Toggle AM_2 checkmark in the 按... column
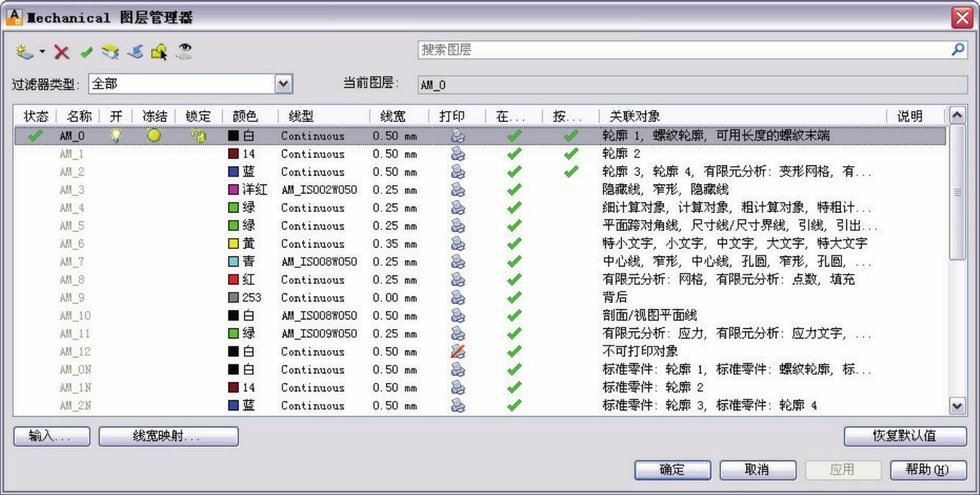980x495 pixels. (x=571, y=172)
